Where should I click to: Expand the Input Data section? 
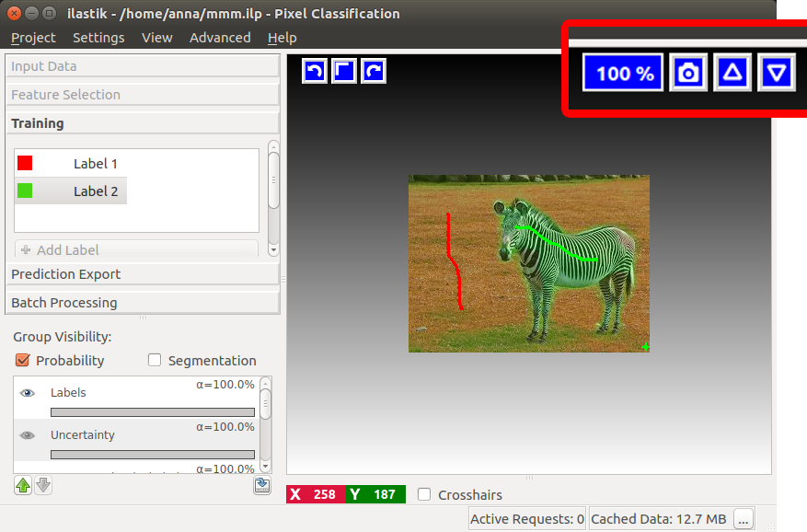click(x=142, y=66)
